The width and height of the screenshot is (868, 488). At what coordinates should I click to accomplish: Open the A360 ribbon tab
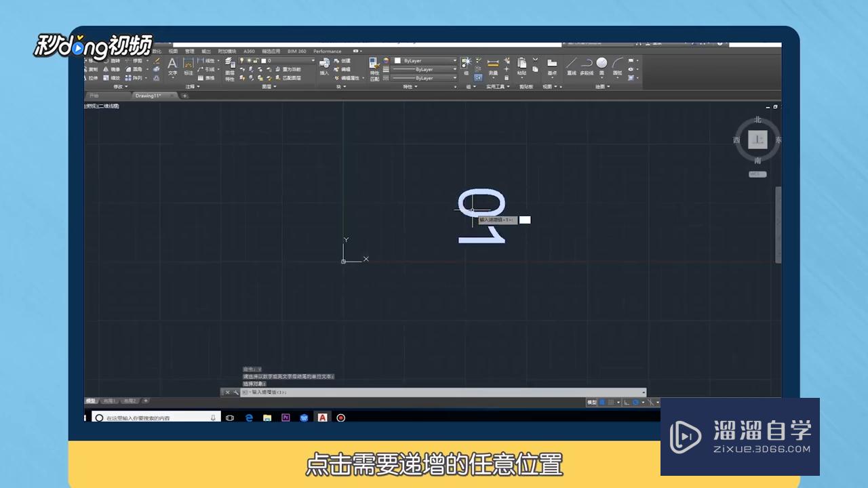[x=250, y=52]
